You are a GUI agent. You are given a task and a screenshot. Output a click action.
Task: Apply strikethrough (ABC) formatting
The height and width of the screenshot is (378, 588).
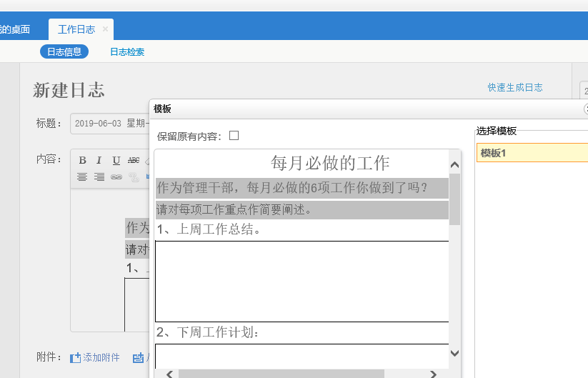click(134, 160)
